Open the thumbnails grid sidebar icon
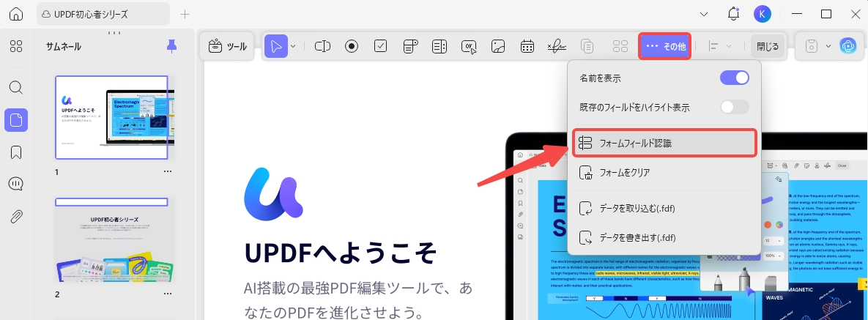 click(x=16, y=47)
